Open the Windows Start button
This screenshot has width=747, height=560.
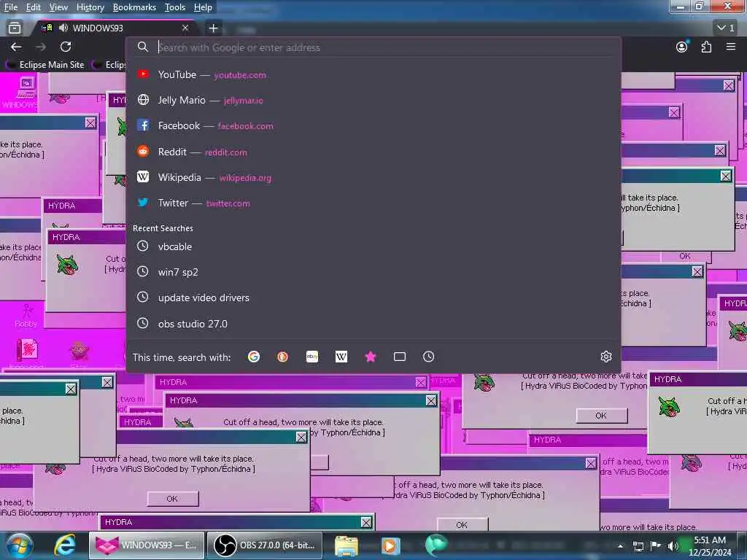click(19, 545)
